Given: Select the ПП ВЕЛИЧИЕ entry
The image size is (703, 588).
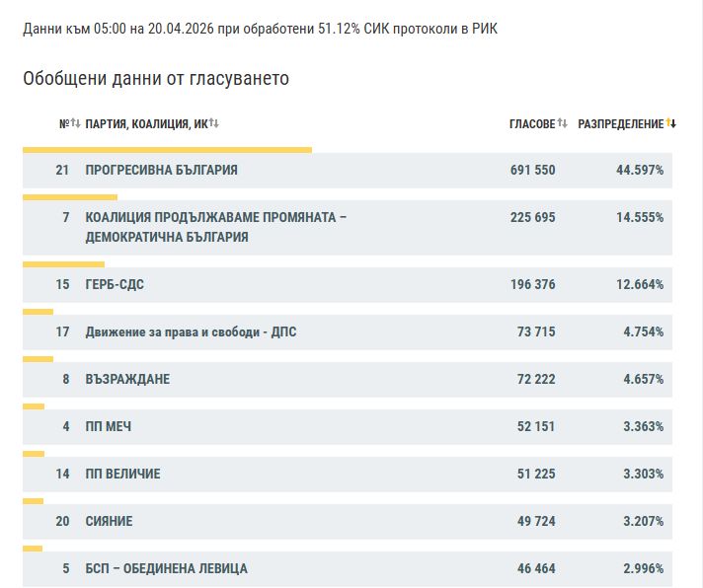Looking at the screenshot, I should (x=122, y=475).
